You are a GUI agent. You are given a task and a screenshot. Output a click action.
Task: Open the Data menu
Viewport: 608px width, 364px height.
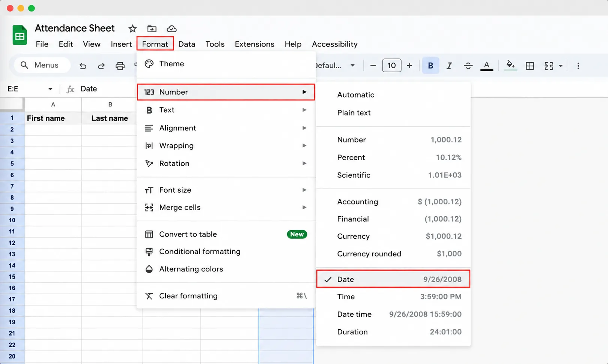click(x=187, y=44)
